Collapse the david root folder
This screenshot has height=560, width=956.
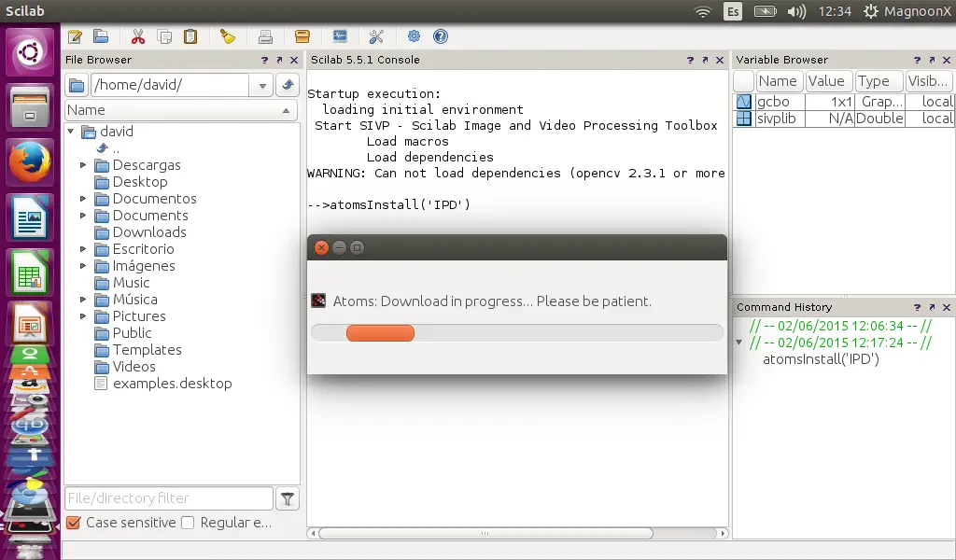(x=71, y=131)
